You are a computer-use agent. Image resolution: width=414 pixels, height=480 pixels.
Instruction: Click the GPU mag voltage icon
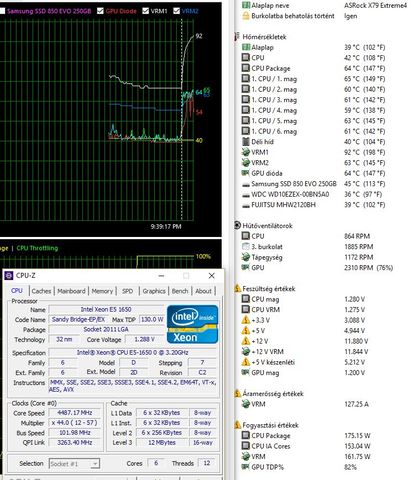[246, 372]
